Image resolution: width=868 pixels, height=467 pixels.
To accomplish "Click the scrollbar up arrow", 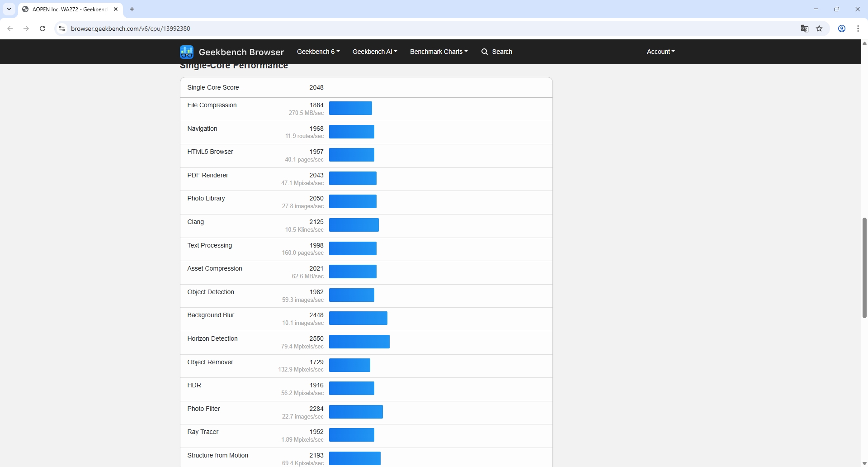I will [864, 43].
